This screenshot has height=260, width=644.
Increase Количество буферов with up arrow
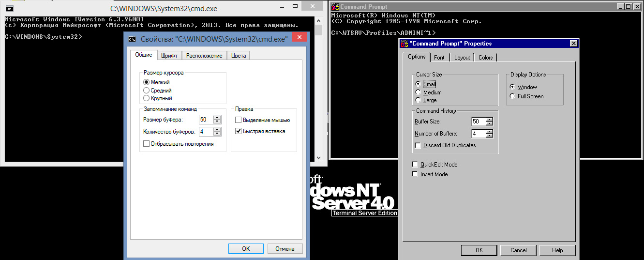[217, 130]
